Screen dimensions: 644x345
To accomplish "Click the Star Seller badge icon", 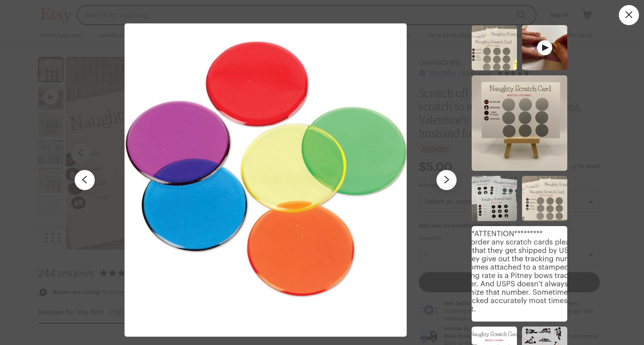I will [423, 73].
